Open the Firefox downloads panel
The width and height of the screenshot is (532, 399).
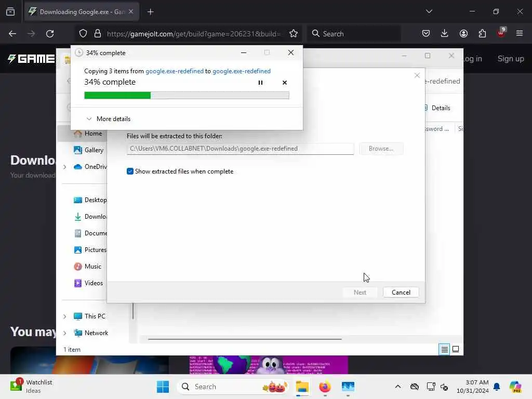click(x=445, y=34)
